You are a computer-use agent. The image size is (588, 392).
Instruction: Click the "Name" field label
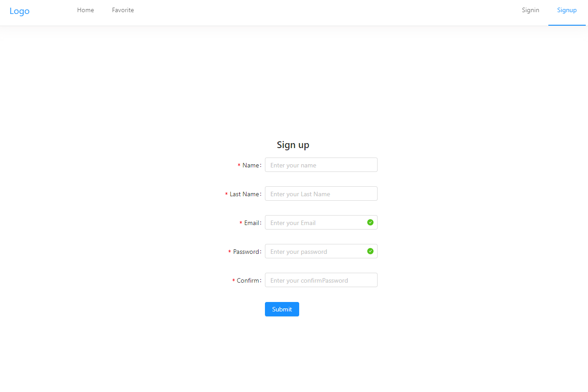pos(251,165)
